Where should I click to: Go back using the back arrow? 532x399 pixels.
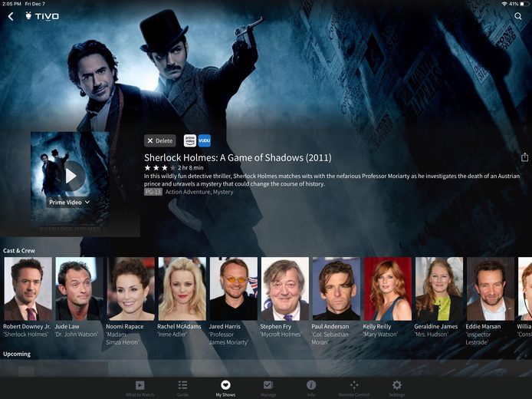(11, 16)
